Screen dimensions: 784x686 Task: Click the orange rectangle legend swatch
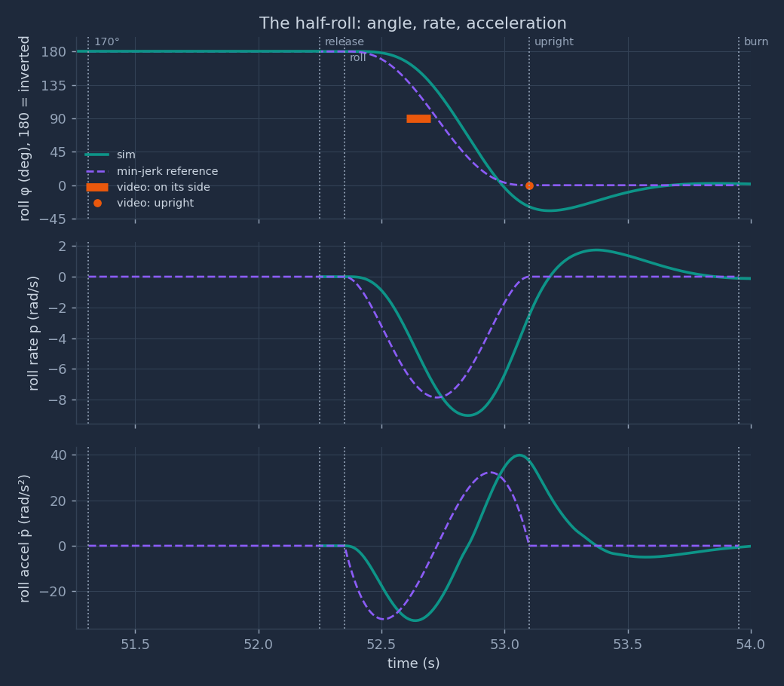tap(97, 187)
